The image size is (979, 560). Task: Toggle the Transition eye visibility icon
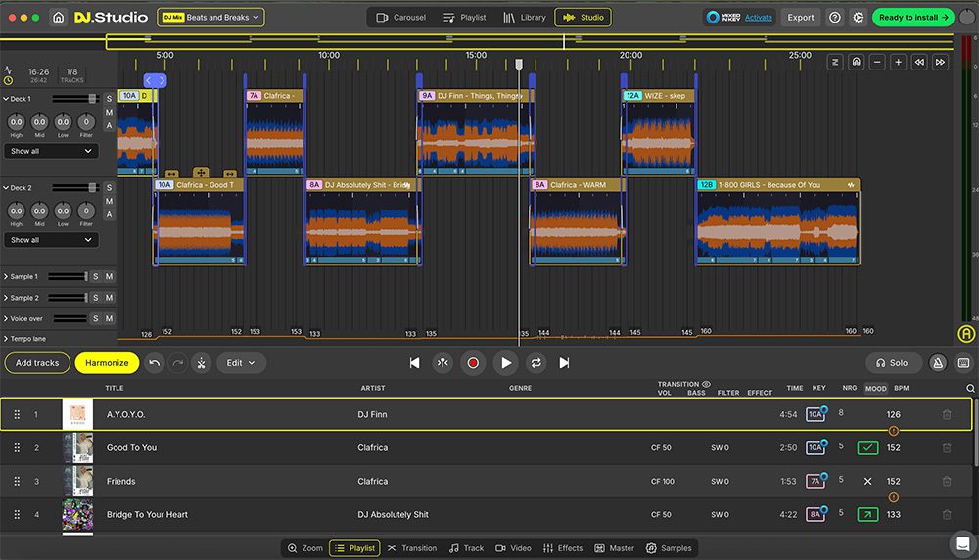706,384
